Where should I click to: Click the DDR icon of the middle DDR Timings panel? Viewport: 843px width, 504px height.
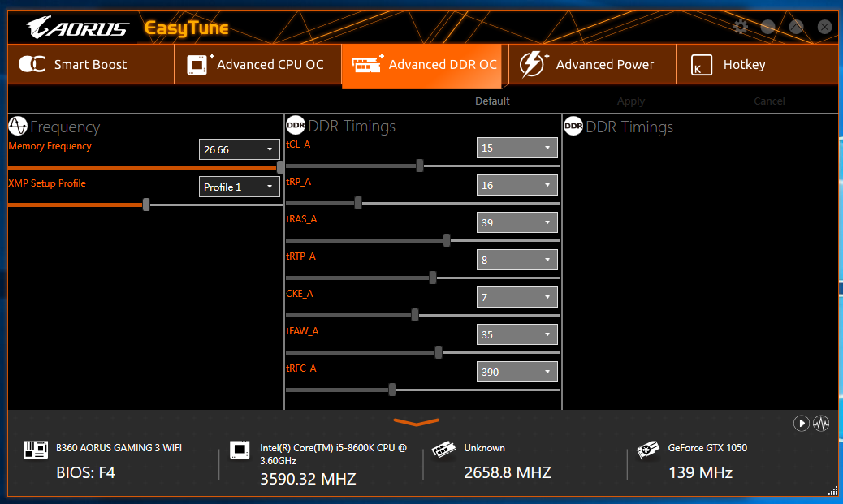pos(296,126)
